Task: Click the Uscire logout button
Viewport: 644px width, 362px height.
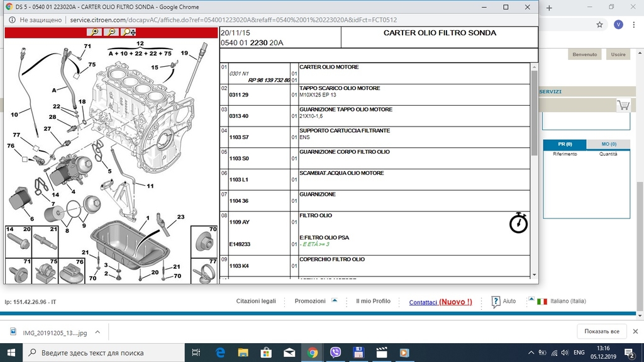Action: point(618,54)
